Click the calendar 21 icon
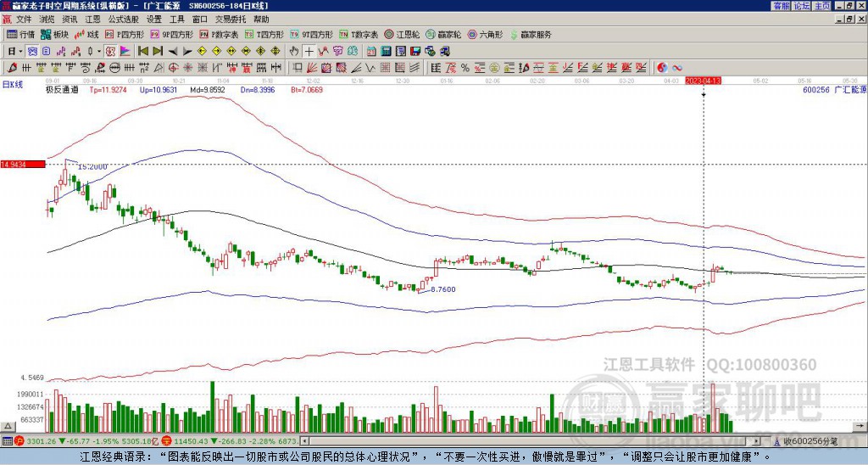 click(371, 52)
